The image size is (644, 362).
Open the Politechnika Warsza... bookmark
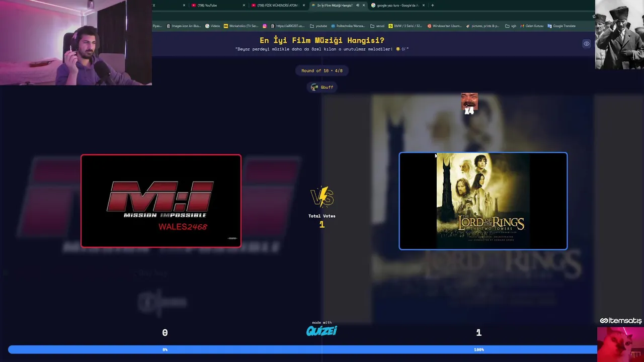click(348, 26)
